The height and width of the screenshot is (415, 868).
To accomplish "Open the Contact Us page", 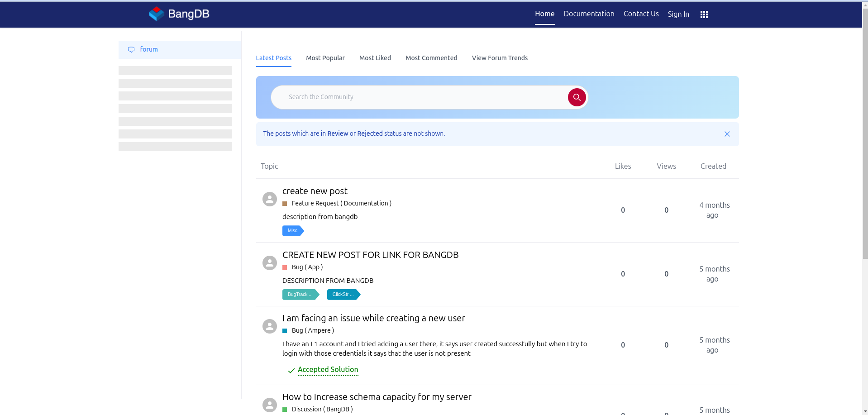I will tap(641, 14).
